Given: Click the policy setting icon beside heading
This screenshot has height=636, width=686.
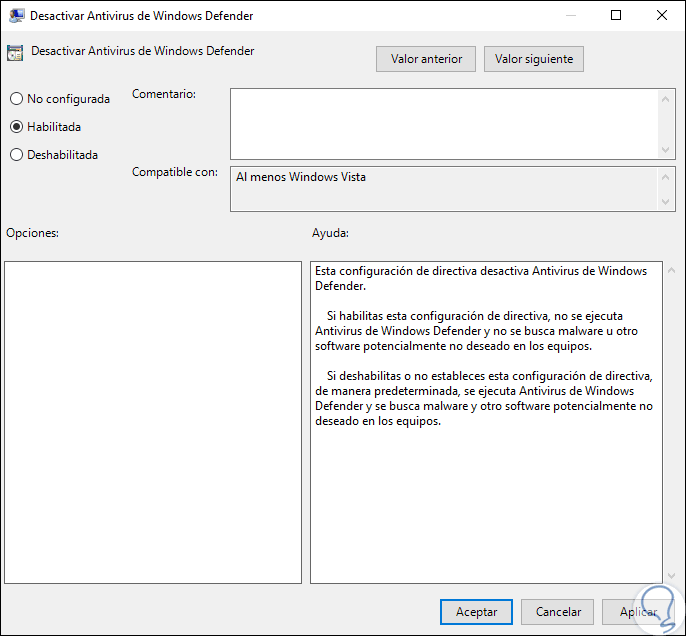Looking at the screenshot, I should [x=15, y=53].
